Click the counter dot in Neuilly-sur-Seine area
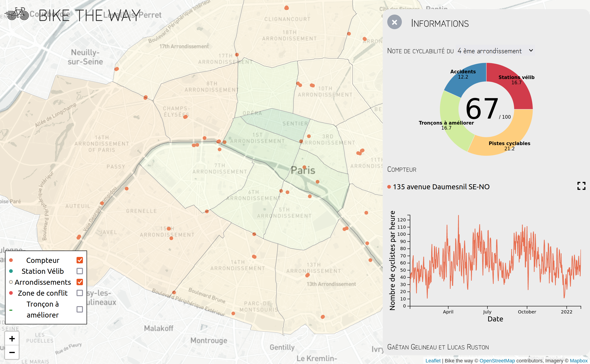This screenshot has width=590, height=364. pyautogui.click(x=116, y=69)
